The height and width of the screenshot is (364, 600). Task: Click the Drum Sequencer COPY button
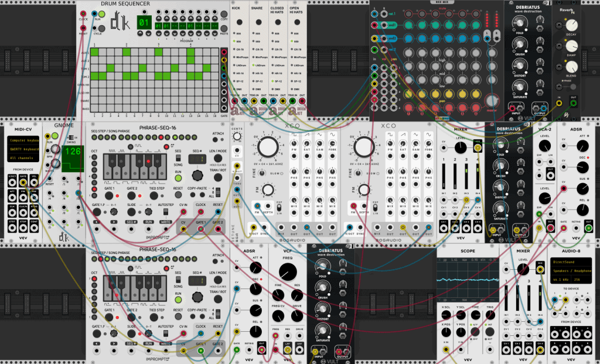tap(224, 14)
